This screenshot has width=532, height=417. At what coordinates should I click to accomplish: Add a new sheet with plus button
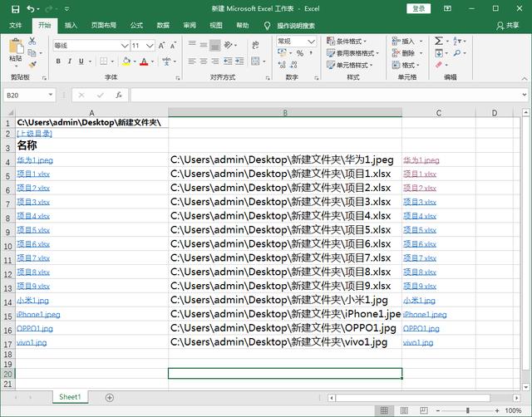click(109, 397)
